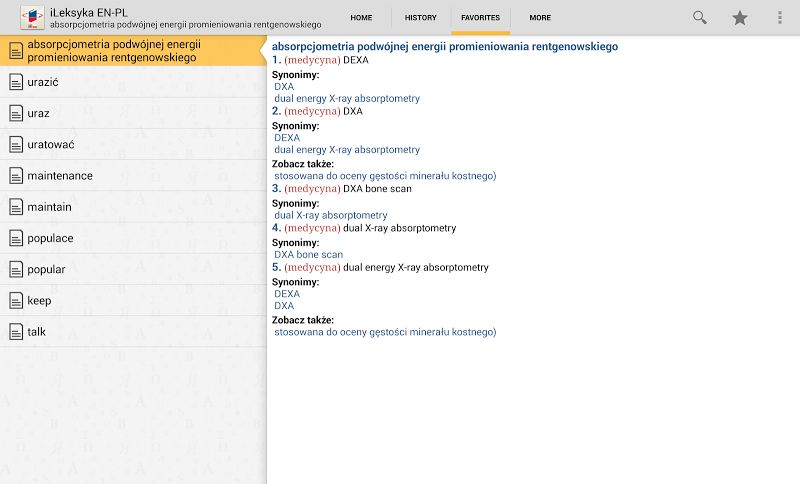Select the FAVORITES tab

480,18
